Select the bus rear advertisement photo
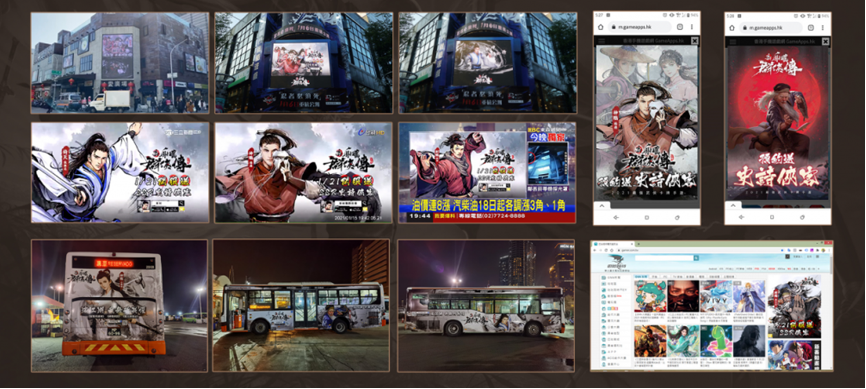 [x=119, y=306]
